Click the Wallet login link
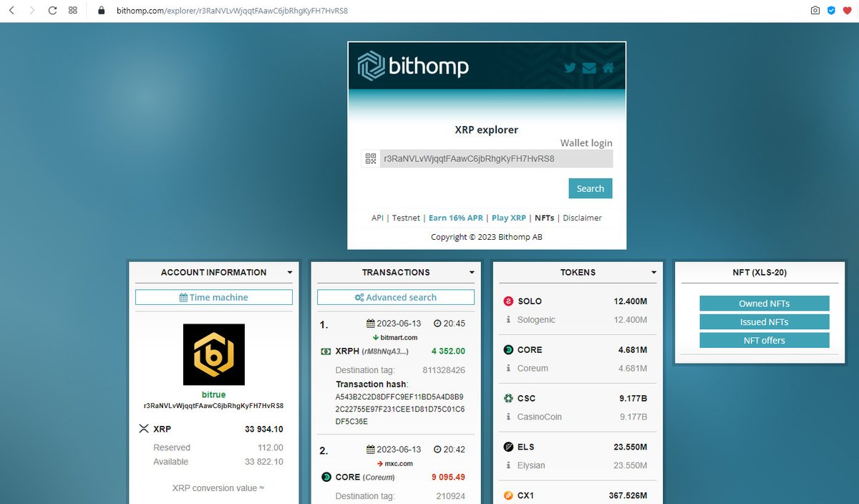Image resolution: width=859 pixels, height=504 pixels. click(586, 143)
